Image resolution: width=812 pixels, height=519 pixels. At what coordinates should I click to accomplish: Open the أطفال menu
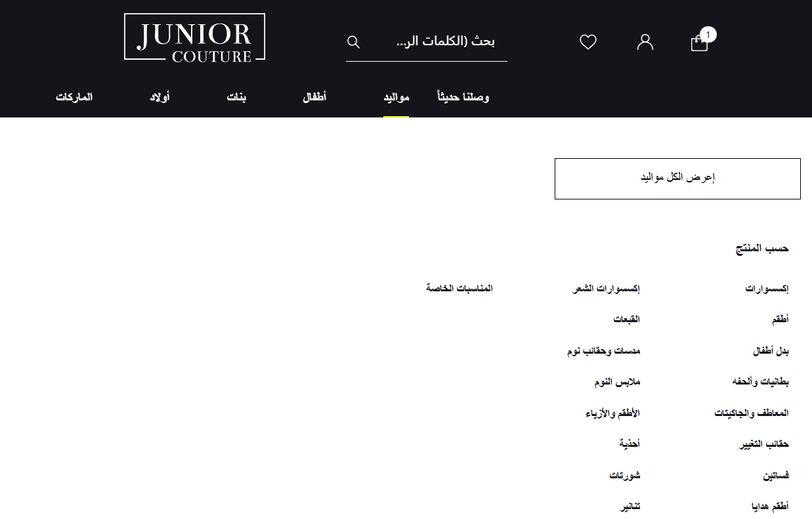[x=314, y=97]
